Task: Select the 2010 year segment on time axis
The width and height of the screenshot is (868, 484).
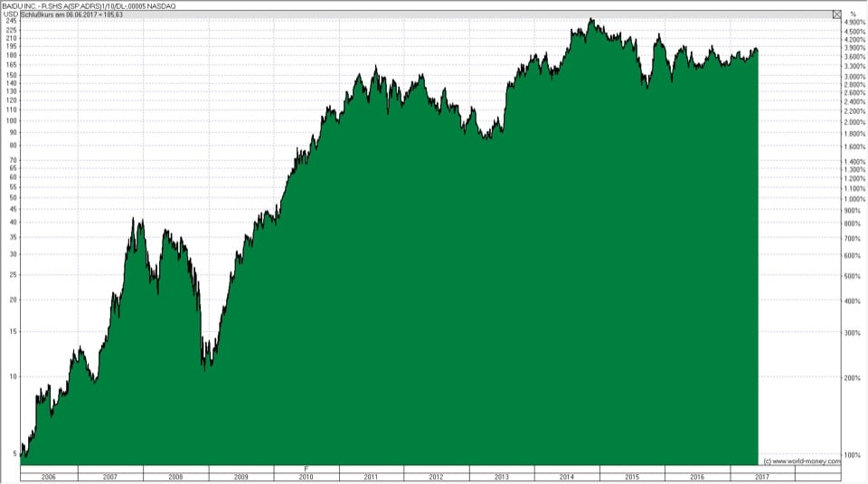Action: click(x=307, y=477)
